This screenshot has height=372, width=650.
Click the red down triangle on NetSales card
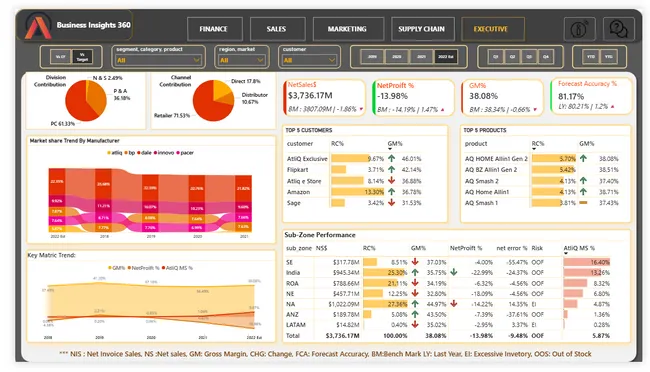(361, 109)
